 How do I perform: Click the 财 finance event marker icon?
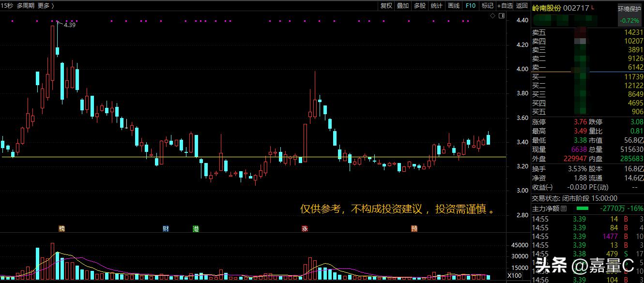(x=165, y=228)
